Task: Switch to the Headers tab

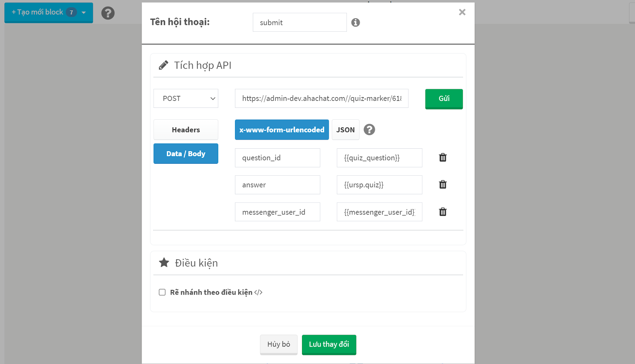Action: click(x=186, y=130)
